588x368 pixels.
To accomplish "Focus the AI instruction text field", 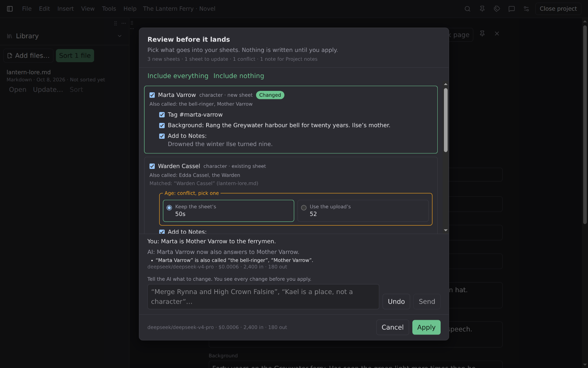I will click(263, 297).
